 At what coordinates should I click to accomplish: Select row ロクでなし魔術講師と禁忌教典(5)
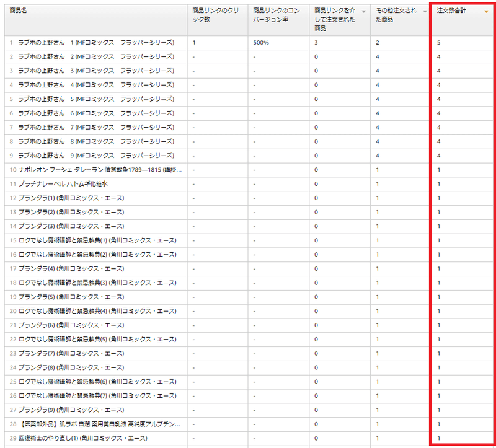tap(249, 339)
